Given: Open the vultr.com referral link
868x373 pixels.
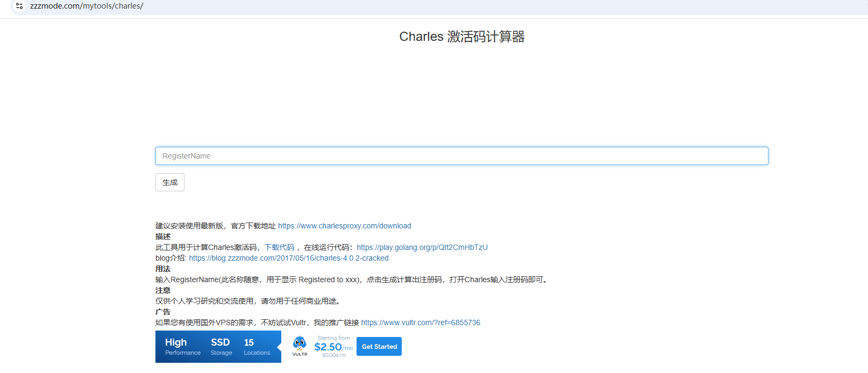Looking at the screenshot, I should (x=421, y=322).
